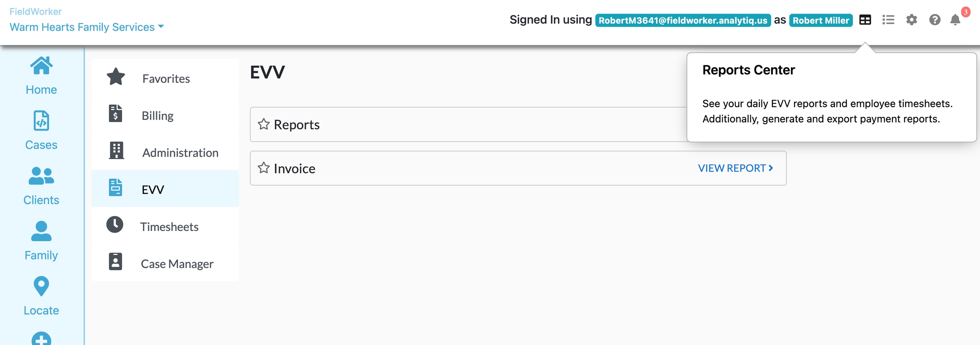
Task: Open settings via the gear icon
Action: pyautogui.click(x=911, y=20)
